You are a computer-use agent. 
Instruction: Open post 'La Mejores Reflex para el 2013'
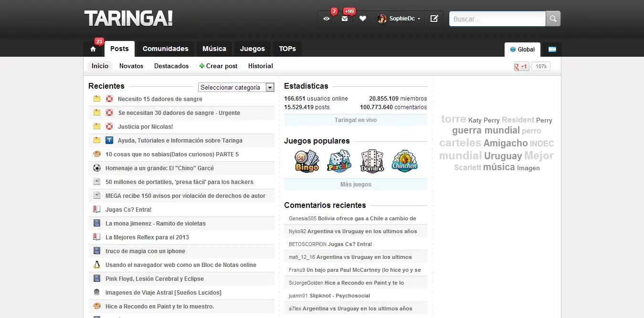tap(148, 237)
